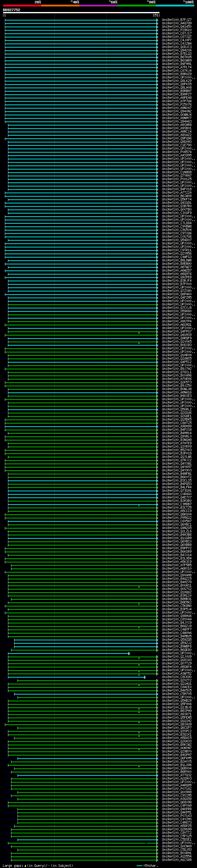Click the gap triangle on UniRef100_Q2J0U9 row
Screen dimensions: 197x868
click(139, 658)
